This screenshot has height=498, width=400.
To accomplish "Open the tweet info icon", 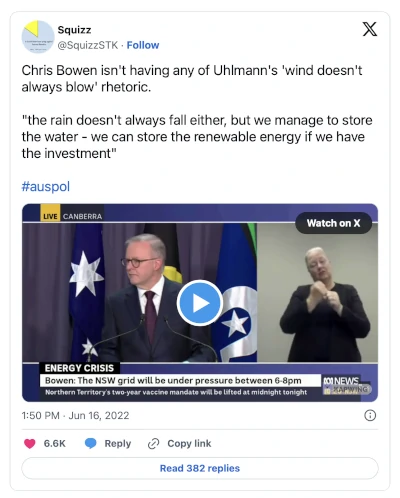I will (x=370, y=415).
